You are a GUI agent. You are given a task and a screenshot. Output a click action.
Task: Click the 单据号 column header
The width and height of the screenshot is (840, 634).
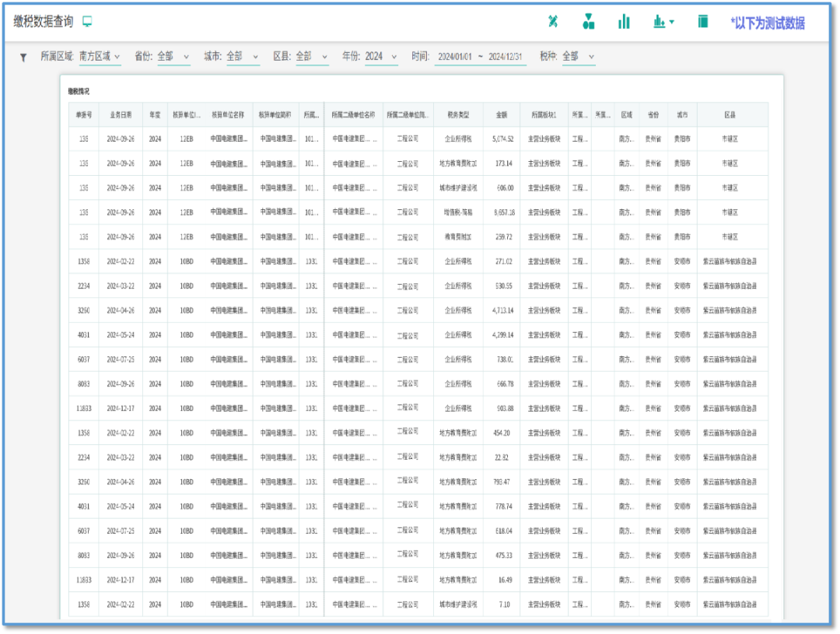tap(83, 114)
